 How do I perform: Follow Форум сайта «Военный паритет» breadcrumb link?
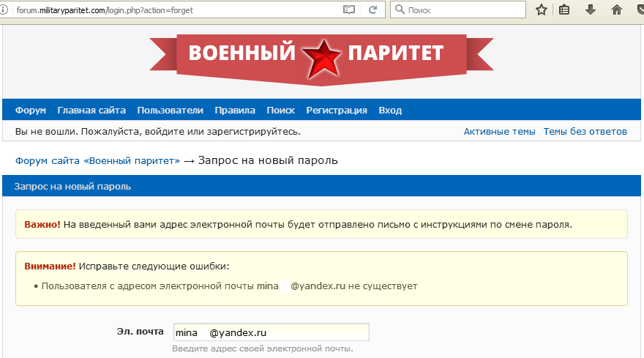tap(97, 161)
